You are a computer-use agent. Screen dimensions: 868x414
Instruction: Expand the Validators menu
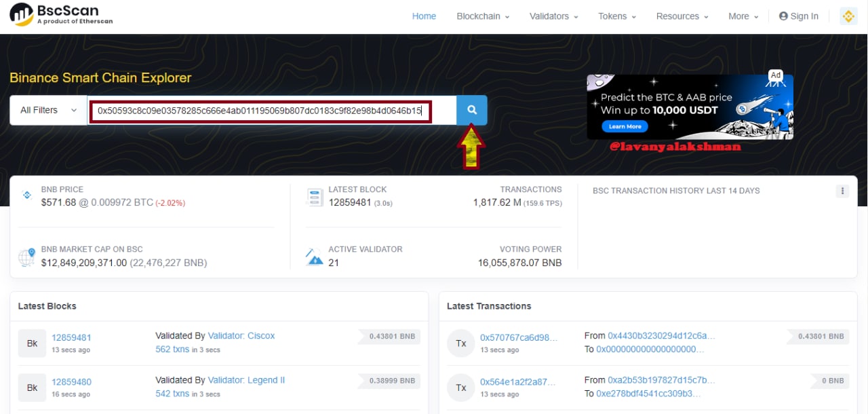coord(554,16)
